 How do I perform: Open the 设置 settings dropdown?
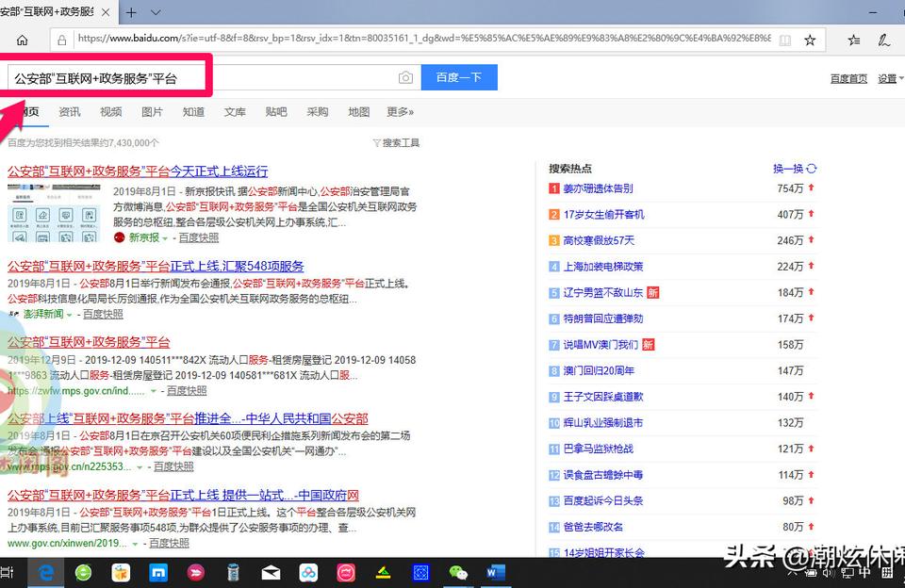pos(888,78)
